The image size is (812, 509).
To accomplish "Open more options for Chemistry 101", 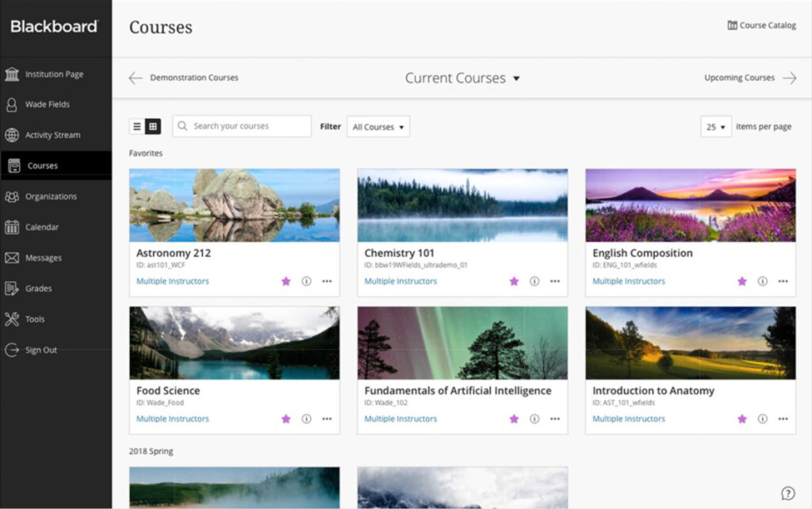I will (554, 281).
